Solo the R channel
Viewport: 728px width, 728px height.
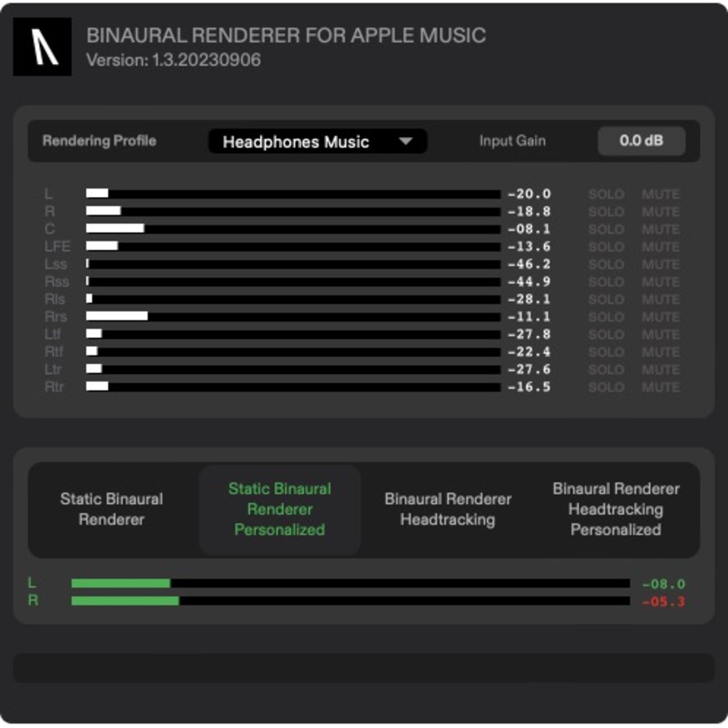(606, 212)
